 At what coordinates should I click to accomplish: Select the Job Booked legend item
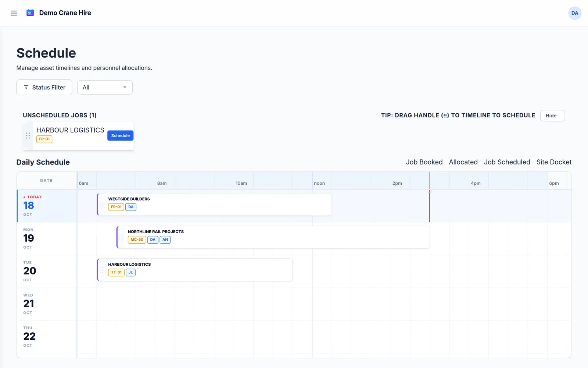pyautogui.click(x=424, y=162)
